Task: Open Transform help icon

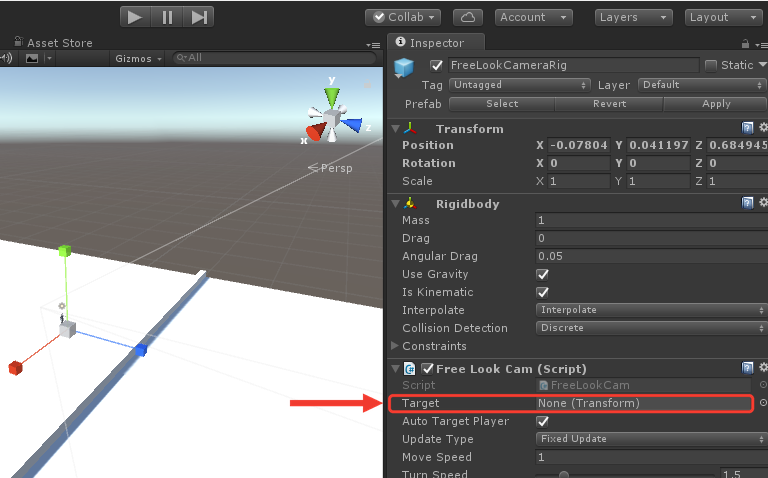Action: (747, 128)
